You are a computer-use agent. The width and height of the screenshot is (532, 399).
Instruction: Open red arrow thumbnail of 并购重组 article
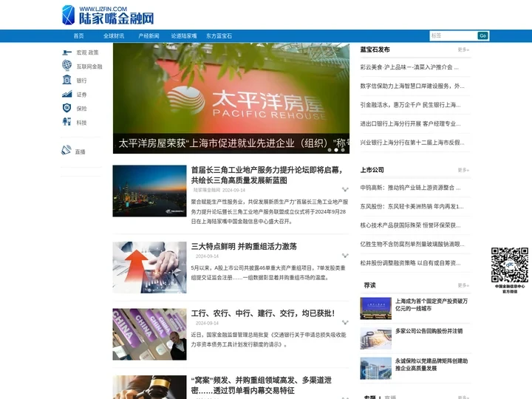coord(149,267)
